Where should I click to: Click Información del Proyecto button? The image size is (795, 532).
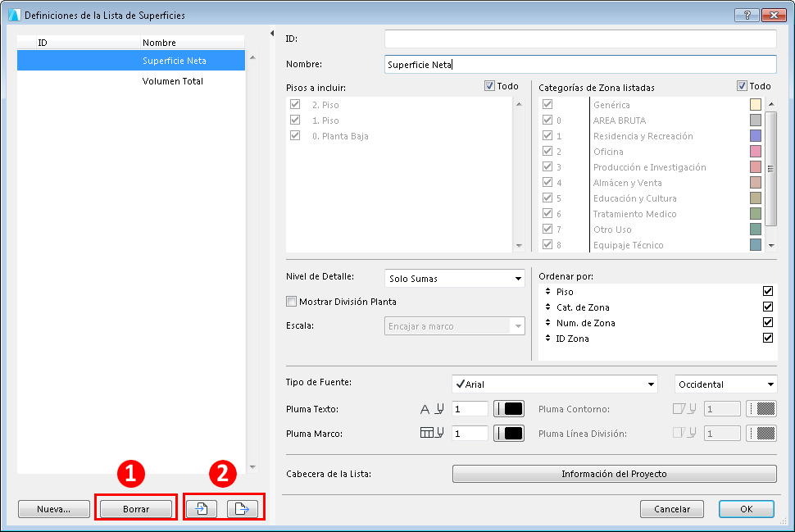(x=614, y=474)
